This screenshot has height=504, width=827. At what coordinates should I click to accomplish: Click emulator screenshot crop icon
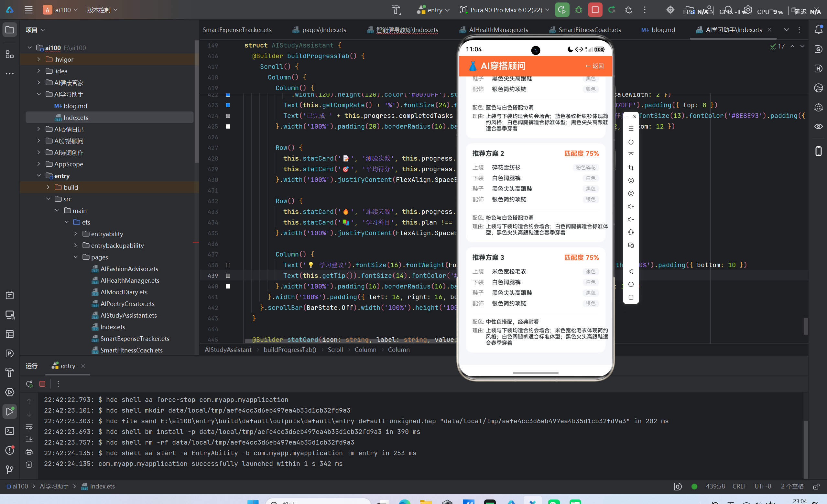[x=631, y=168]
